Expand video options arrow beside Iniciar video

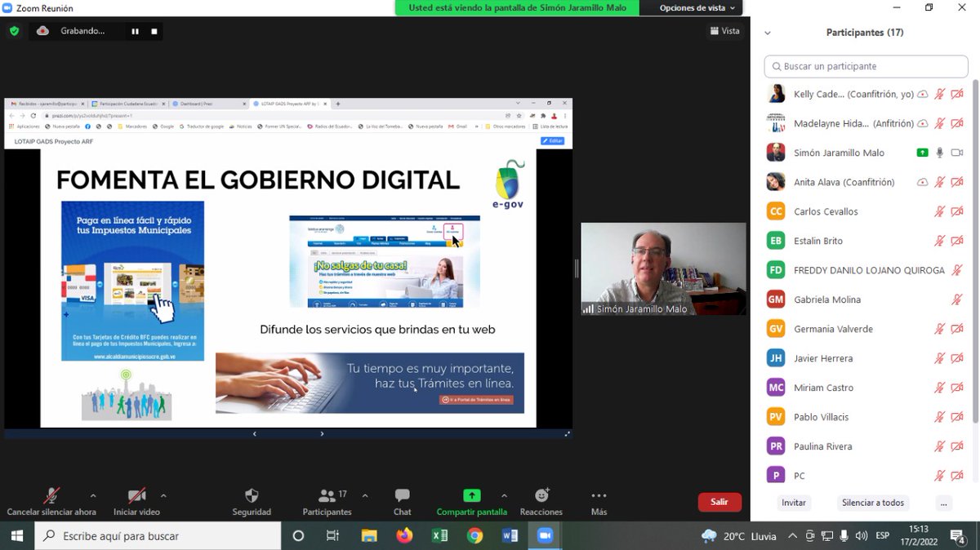[163, 495]
